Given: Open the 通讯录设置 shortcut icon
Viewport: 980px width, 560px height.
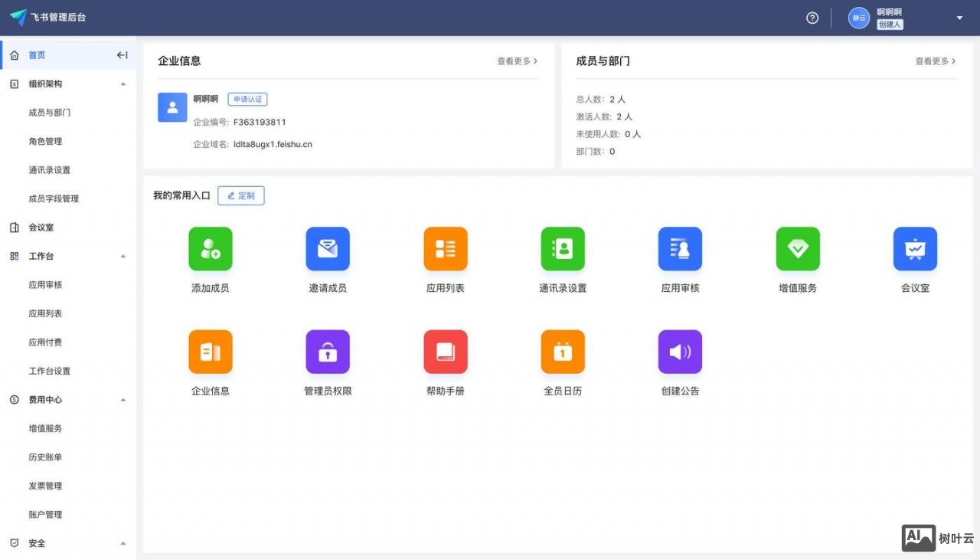Looking at the screenshot, I should tap(563, 248).
